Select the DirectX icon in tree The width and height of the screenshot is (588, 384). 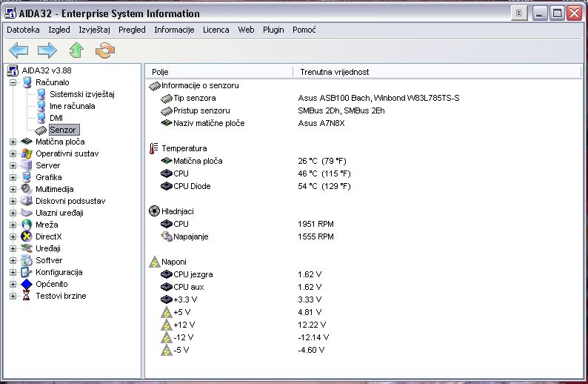click(x=27, y=236)
